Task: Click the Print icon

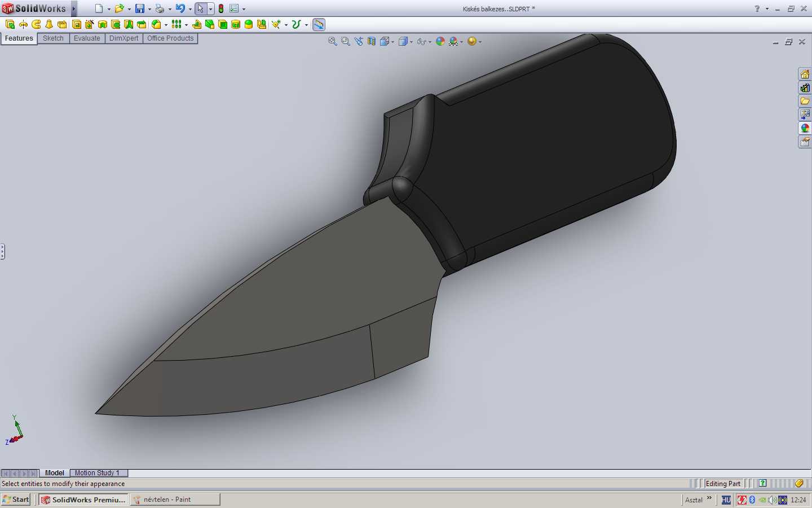Action: coord(160,8)
